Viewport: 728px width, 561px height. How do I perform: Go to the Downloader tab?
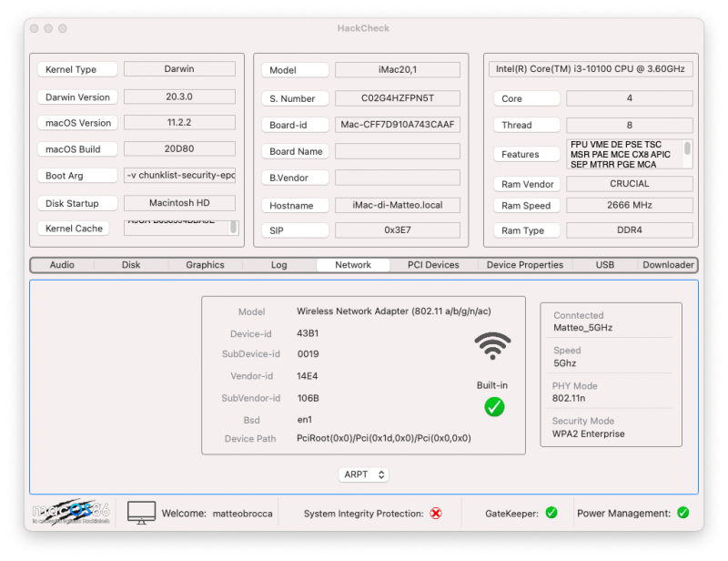(669, 265)
